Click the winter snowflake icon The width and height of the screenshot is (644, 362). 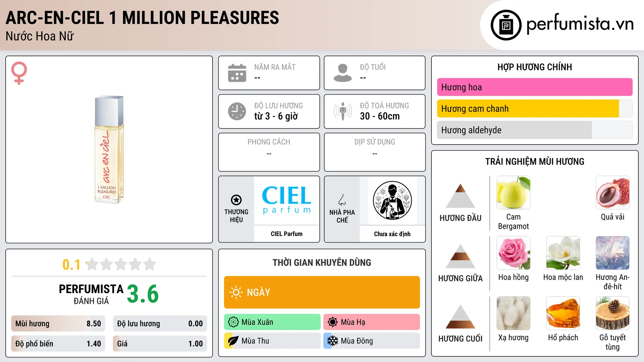(x=333, y=341)
